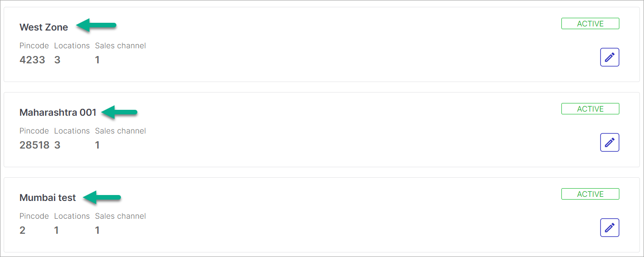Select Sales channel label under West Zone

click(x=120, y=46)
